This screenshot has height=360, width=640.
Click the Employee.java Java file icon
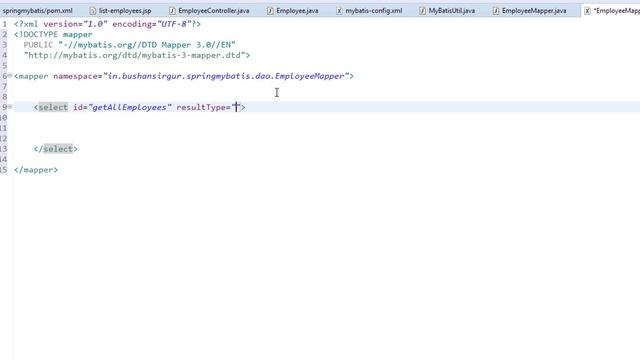pos(270,11)
